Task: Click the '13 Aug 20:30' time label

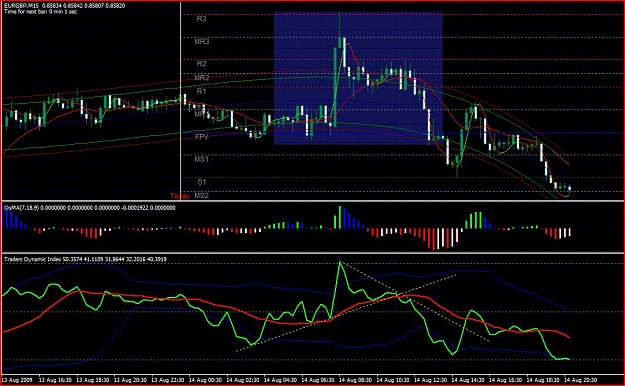Action: point(130,380)
